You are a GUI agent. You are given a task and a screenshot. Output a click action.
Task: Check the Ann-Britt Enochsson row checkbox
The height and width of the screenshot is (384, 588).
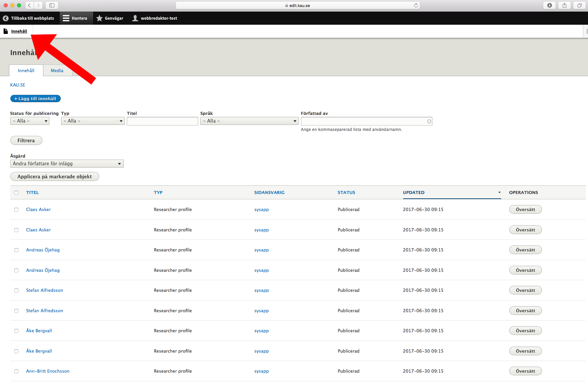[x=16, y=371]
